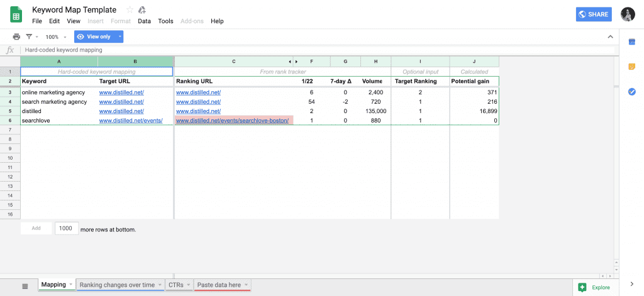The height and width of the screenshot is (296, 644).
Task: Click the horizontal scrollbar right arrow
Action: click(609, 276)
